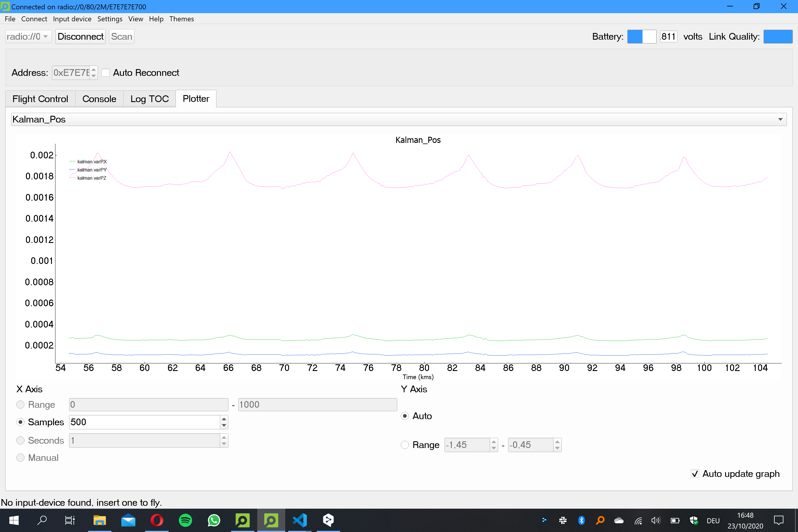The height and width of the screenshot is (532, 798).
Task: Open WhatsApp from the taskbar
Action: (x=214, y=520)
